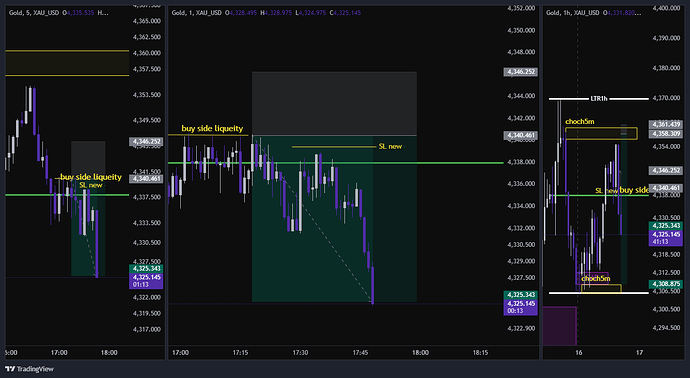
Task: Click the green 4,325.343 tag on the 5-minute axis
Action: [146, 268]
